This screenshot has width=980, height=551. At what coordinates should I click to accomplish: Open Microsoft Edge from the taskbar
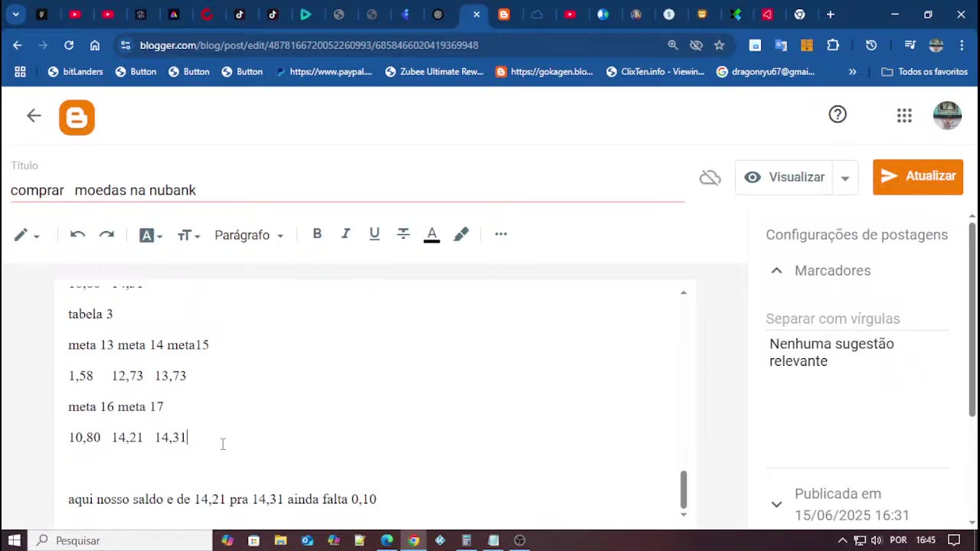click(387, 540)
